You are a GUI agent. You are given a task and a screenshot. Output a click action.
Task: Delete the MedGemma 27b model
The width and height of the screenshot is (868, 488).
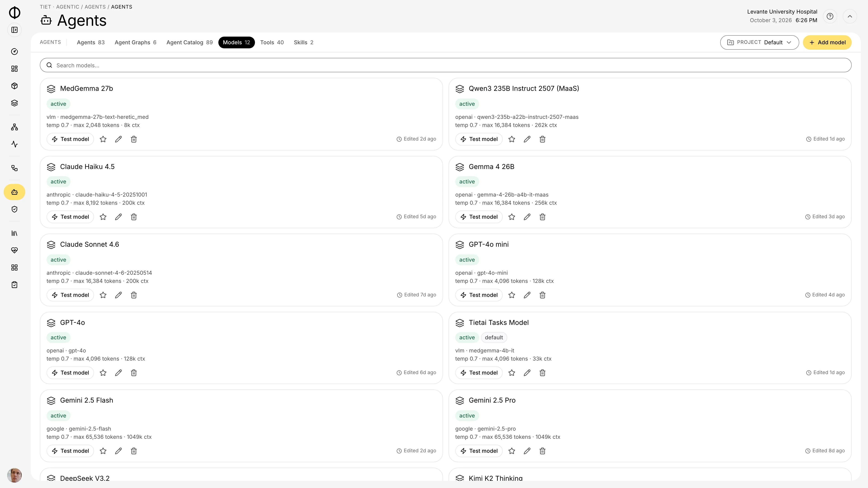coord(134,139)
